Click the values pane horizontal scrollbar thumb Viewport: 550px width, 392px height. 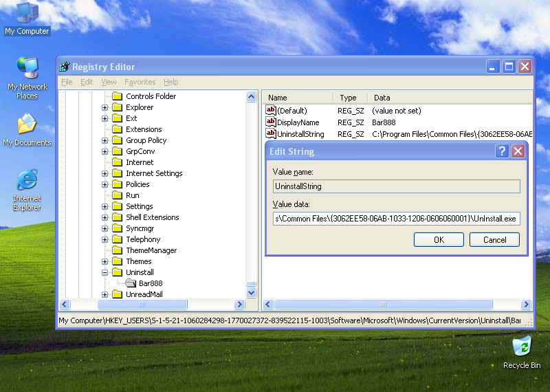coord(384,304)
